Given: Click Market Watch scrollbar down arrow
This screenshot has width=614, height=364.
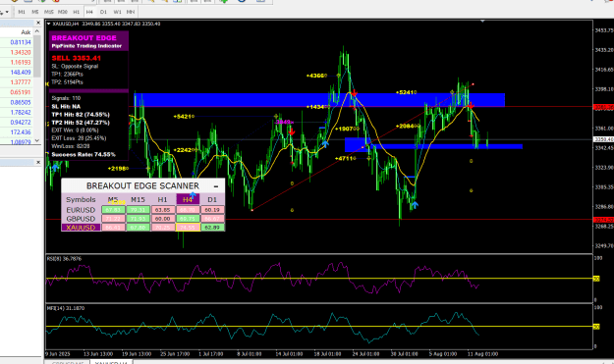Looking at the screenshot, I should pyautogui.click(x=37, y=140).
